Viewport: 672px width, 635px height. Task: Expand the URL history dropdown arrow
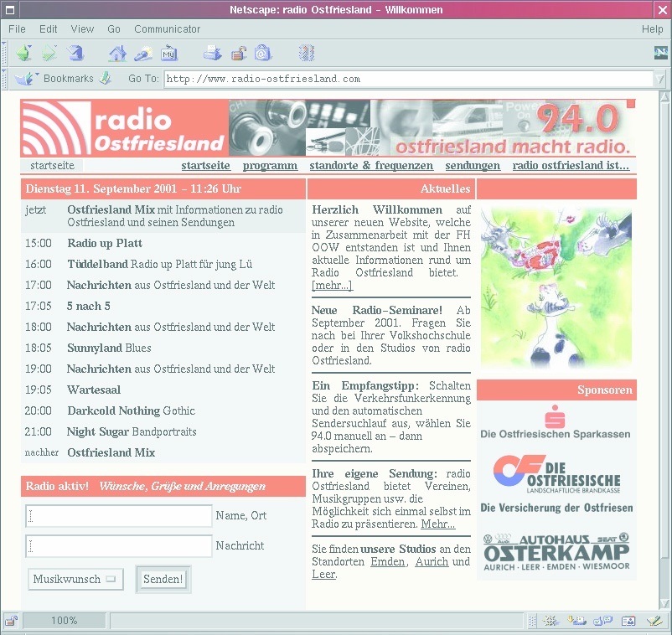coord(660,79)
